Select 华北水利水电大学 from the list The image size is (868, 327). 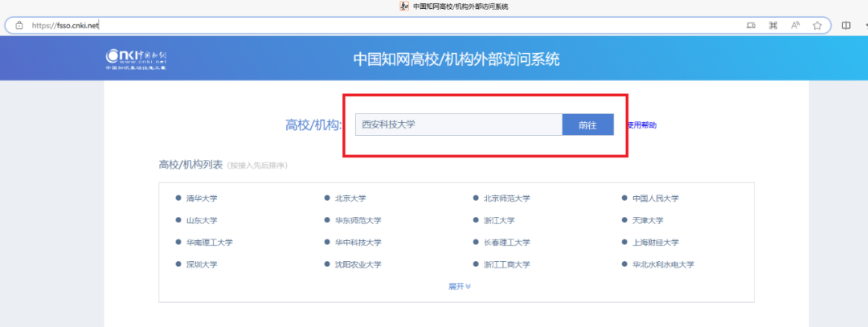(664, 264)
